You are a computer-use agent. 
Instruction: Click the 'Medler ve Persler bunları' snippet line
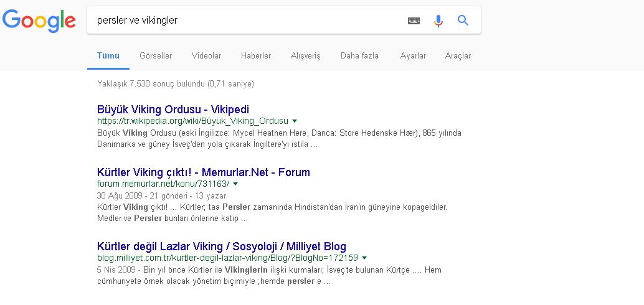tap(173, 218)
